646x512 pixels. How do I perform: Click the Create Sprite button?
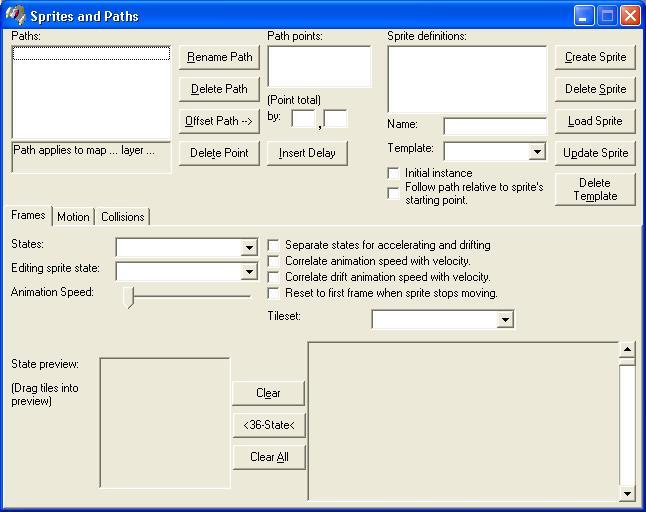click(595, 57)
